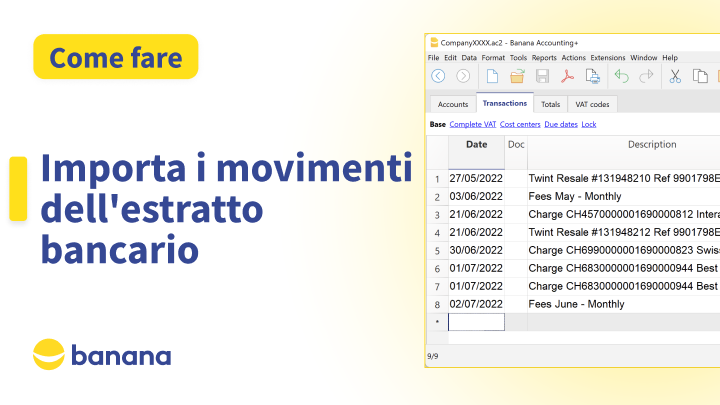The height and width of the screenshot is (405, 720).
Task: Select date cell 02/07/2022
Action: tap(476, 304)
